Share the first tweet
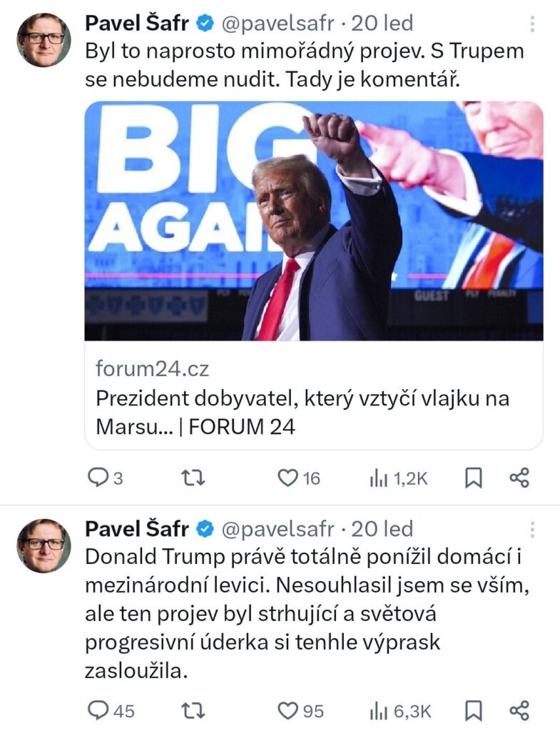 pyautogui.click(x=519, y=478)
